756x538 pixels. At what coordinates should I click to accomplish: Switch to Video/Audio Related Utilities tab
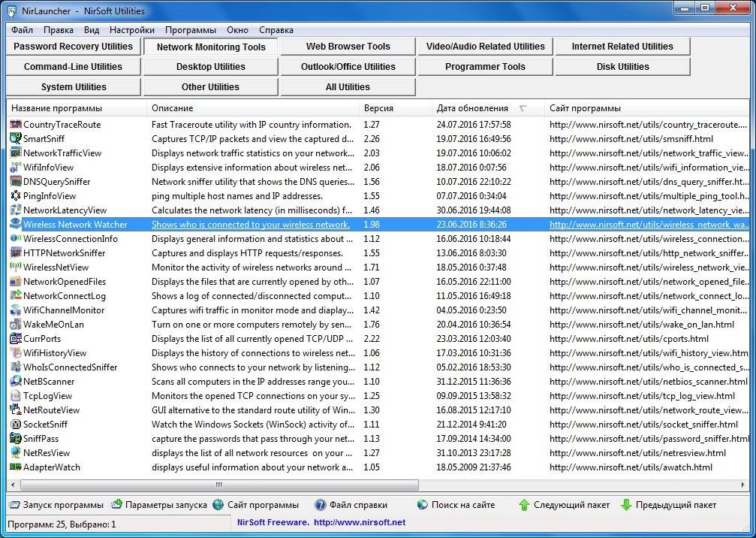[486, 47]
